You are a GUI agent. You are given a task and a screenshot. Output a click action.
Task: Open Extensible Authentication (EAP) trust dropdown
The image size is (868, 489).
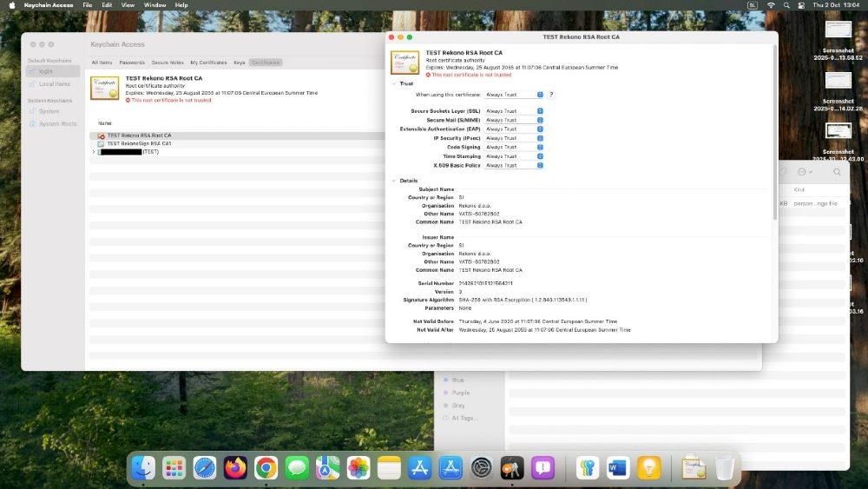pyautogui.click(x=514, y=129)
